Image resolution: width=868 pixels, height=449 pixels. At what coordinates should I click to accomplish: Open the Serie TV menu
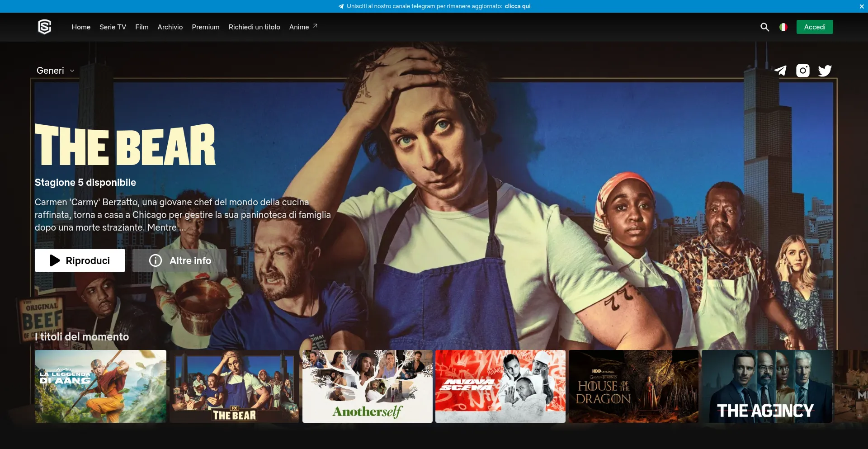[x=113, y=27]
